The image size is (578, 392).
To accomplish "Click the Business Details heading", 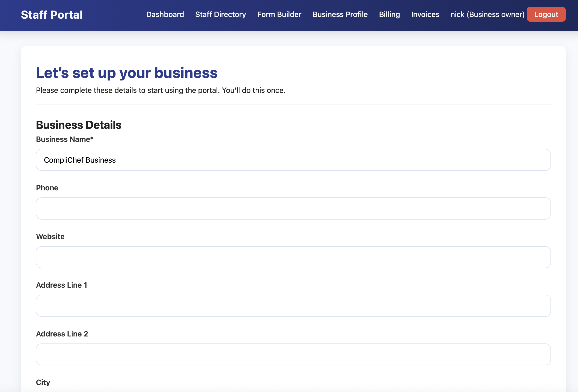I will (x=79, y=125).
